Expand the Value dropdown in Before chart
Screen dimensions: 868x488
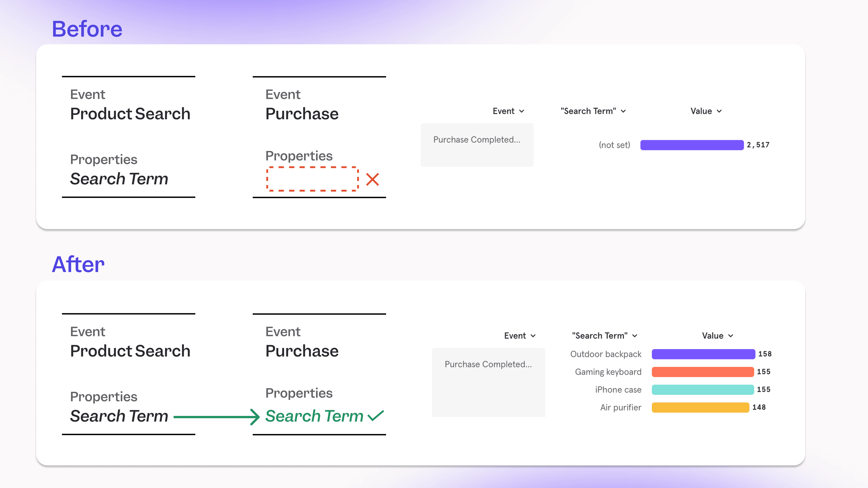pos(706,111)
